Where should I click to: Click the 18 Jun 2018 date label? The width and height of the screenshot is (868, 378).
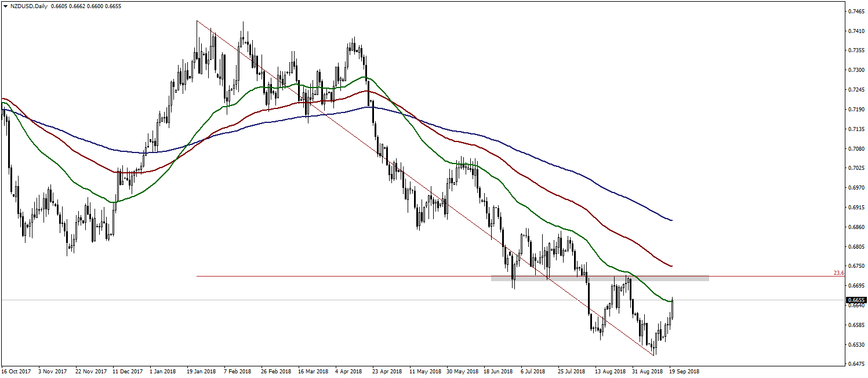498,372
